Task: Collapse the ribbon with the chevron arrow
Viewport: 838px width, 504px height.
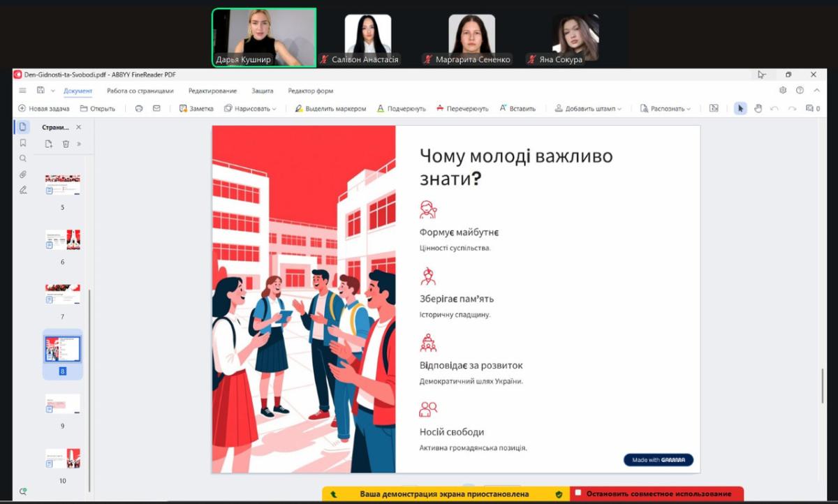Action: [x=817, y=90]
